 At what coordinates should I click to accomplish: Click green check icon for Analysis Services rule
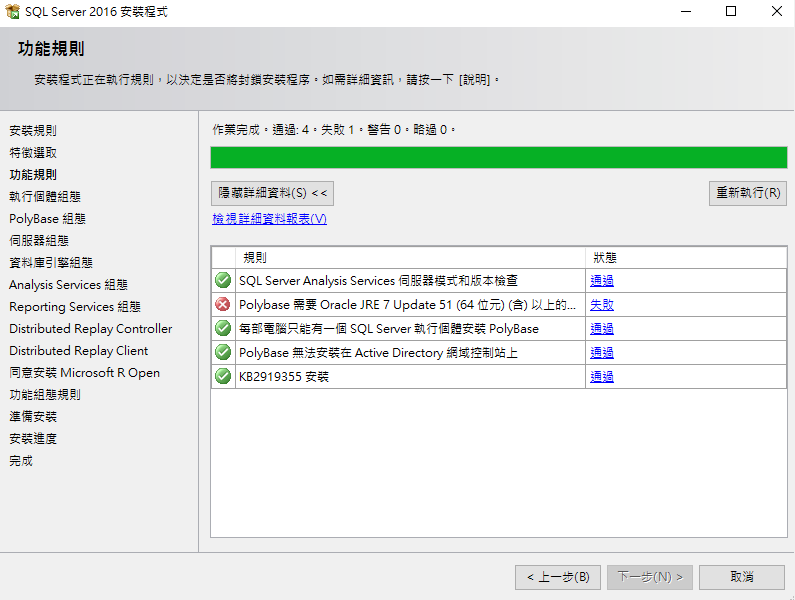223,280
